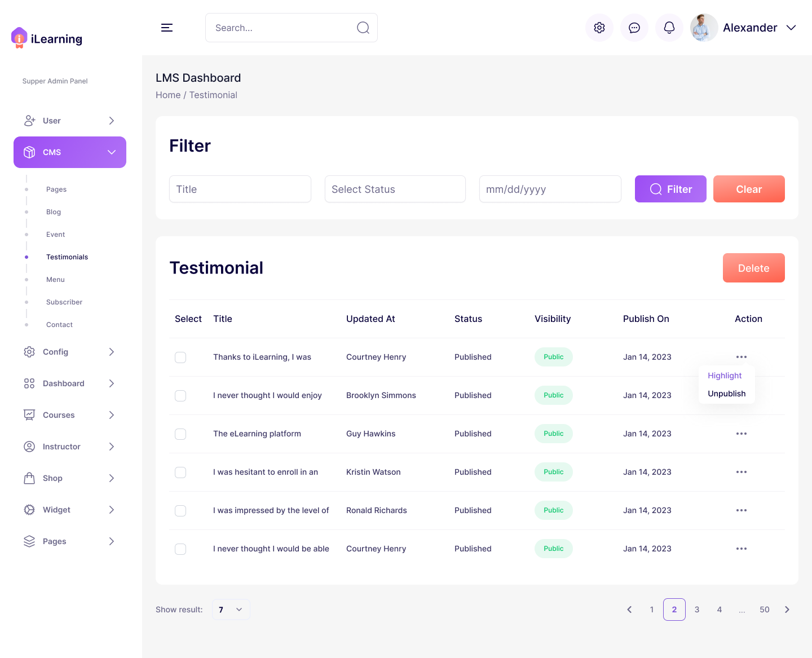Follow the Home breadcrumb link
812x658 pixels.
click(x=168, y=95)
